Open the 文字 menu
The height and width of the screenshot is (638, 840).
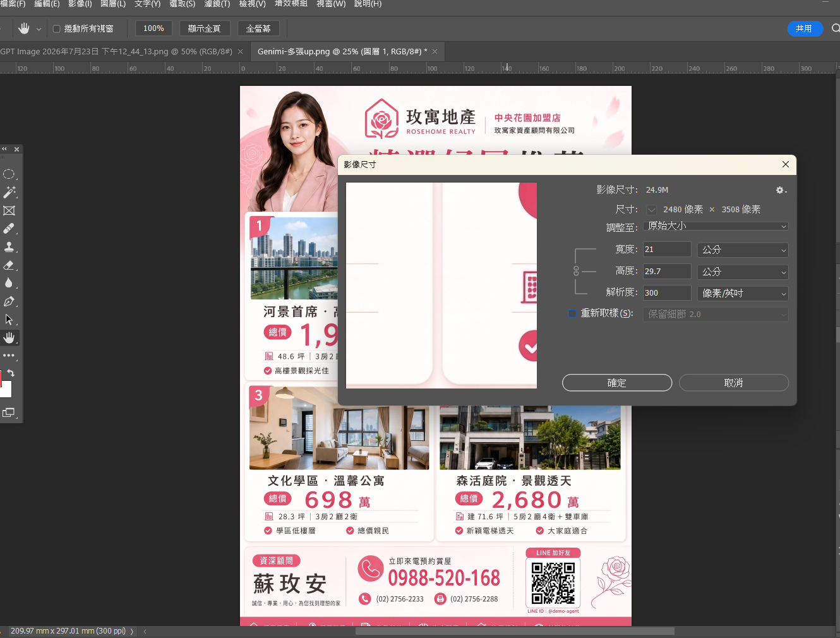tap(147, 4)
